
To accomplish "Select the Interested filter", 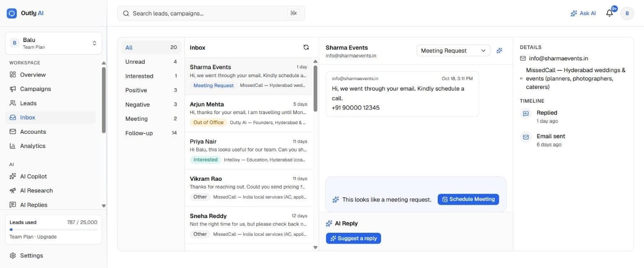I will coord(151,76).
